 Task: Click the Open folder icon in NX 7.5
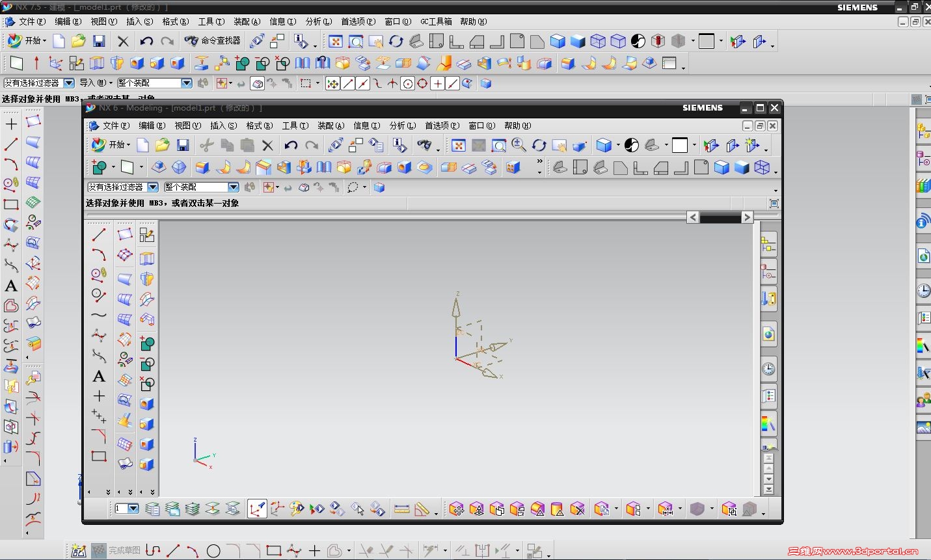click(79, 41)
